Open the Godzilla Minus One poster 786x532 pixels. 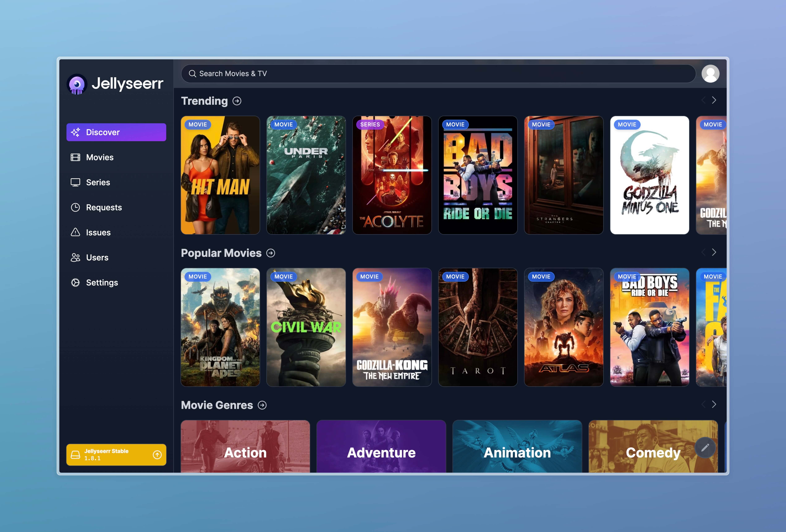pos(650,175)
